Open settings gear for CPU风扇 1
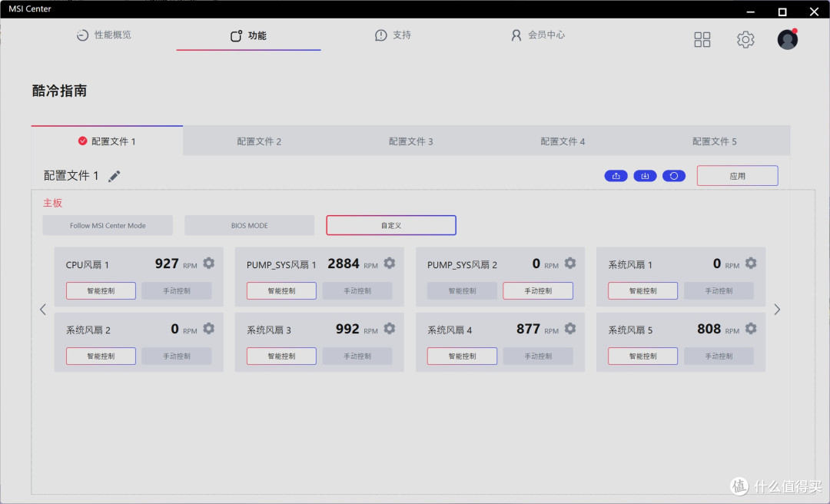 point(208,263)
